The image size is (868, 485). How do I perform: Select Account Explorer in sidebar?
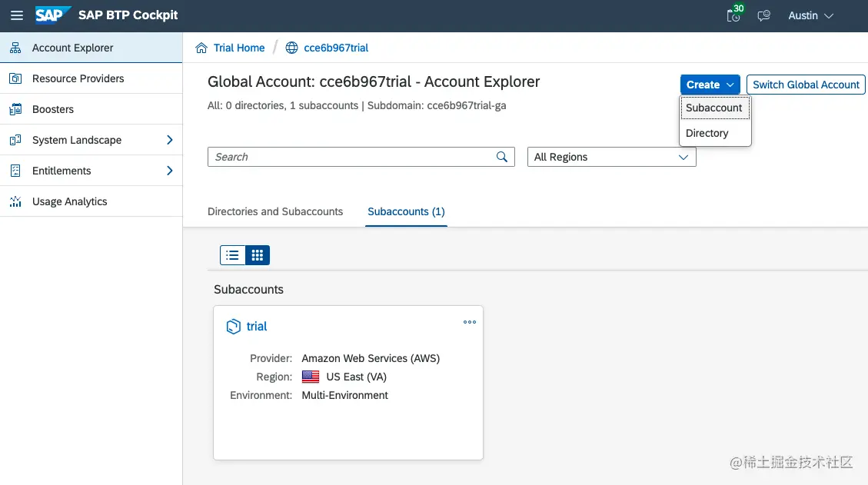click(91, 48)
